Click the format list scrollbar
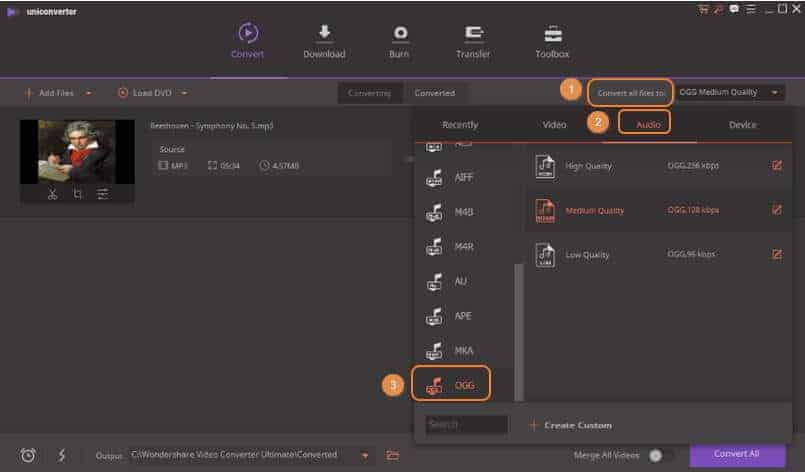This screenshot has width=805, height=472. (x=519, y=332)
